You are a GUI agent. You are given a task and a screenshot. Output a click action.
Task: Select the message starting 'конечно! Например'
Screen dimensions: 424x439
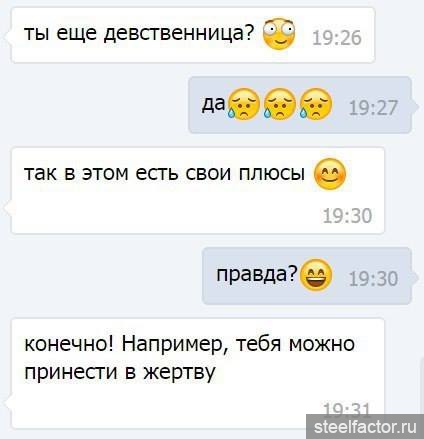point(198,373)
